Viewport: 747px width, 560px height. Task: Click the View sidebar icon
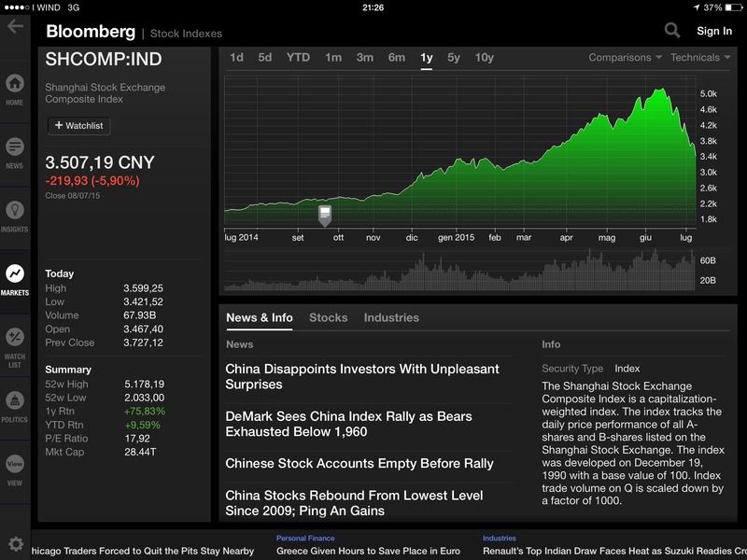pos(15,469)
